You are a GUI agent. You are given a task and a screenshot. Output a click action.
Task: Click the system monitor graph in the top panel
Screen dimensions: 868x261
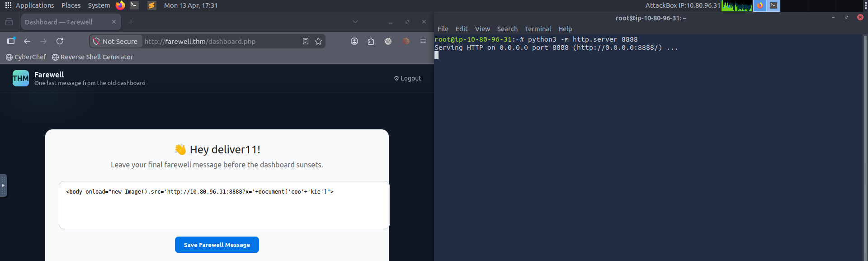pyautogui.click(x=737, y=5)
